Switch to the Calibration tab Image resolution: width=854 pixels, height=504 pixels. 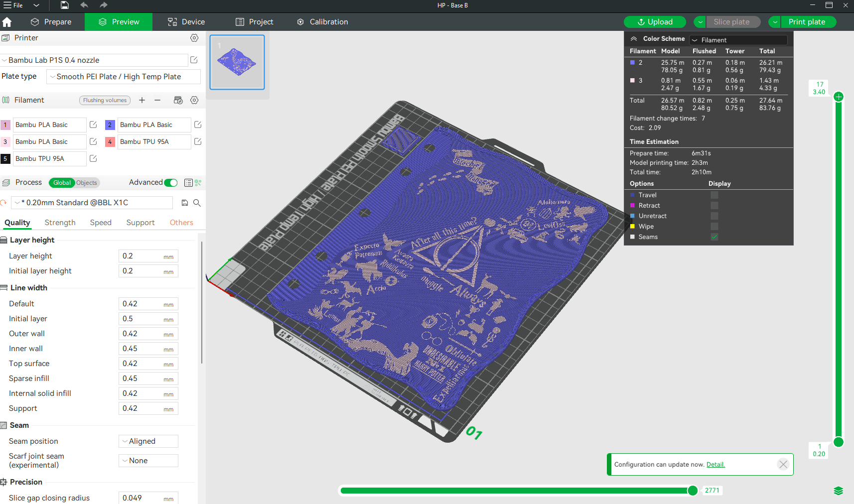322,22
